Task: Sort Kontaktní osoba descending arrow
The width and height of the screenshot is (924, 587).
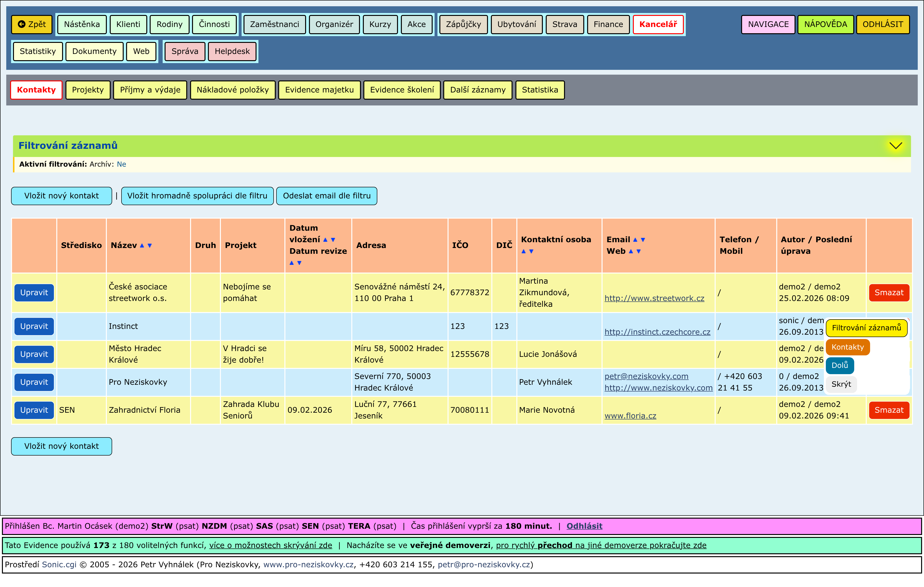Action: point(531,251)
